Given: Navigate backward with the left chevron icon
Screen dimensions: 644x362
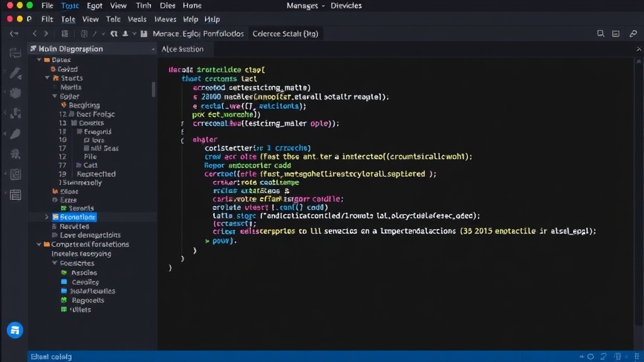Looking at the screenshot, I should pos(35,34).
